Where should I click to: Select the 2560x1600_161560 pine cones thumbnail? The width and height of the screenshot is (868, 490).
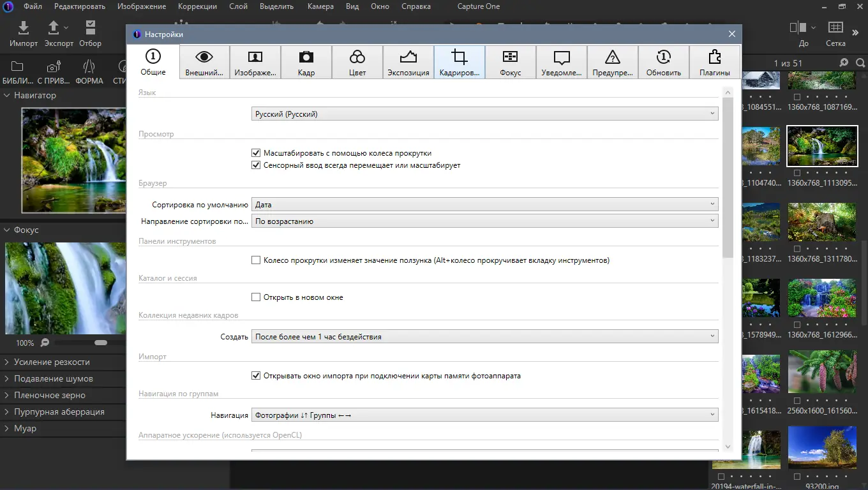click(x=821, y=373)
